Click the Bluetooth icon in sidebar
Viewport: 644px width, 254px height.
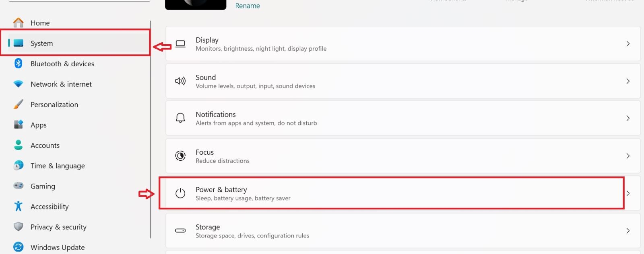coord(19,63)
